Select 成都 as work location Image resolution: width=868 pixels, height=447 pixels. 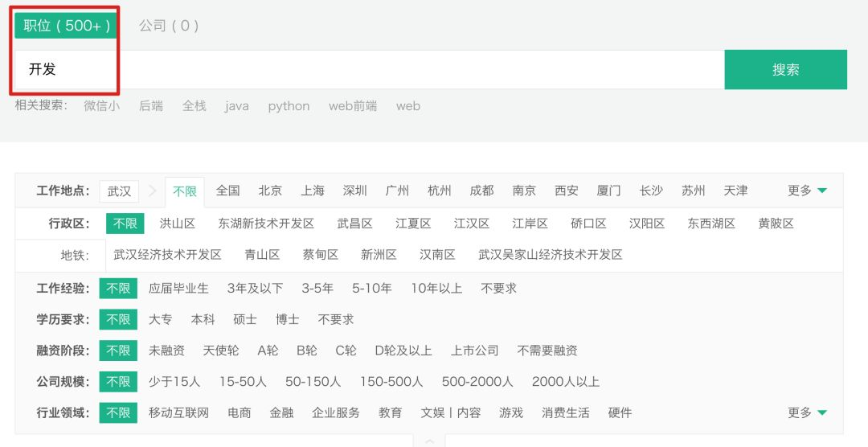[x=481, y=191]
